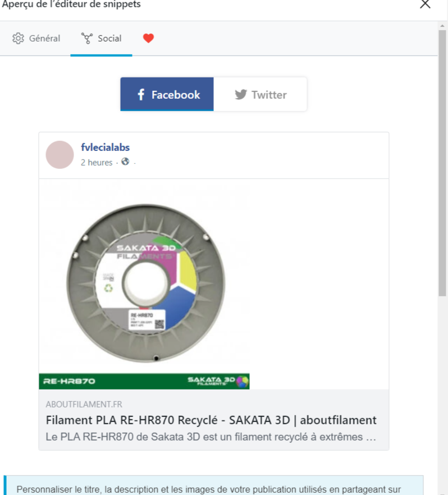Click the globe visibility icon
448x495 pixels.
125,161
